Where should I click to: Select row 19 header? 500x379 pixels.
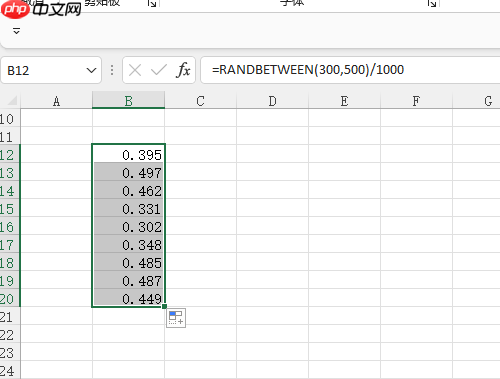[9, 281]
